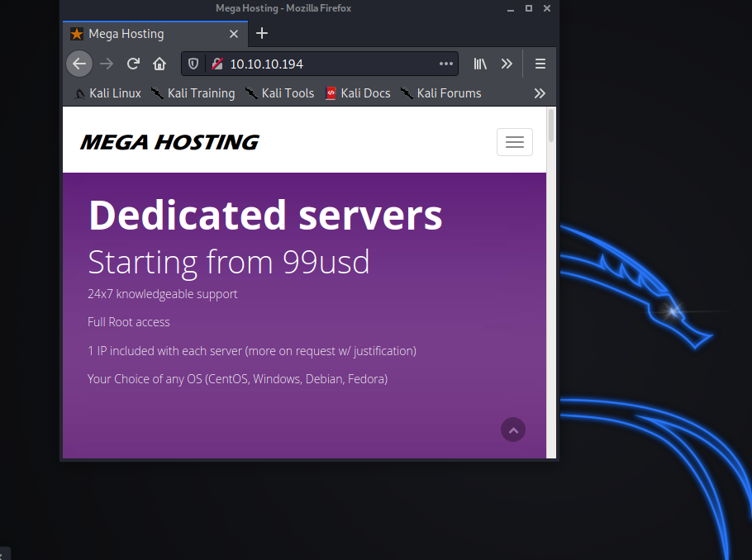The image size is (752, 560).
Task: Click the scroll-to-top arrow button
Action: pos(513,430)
